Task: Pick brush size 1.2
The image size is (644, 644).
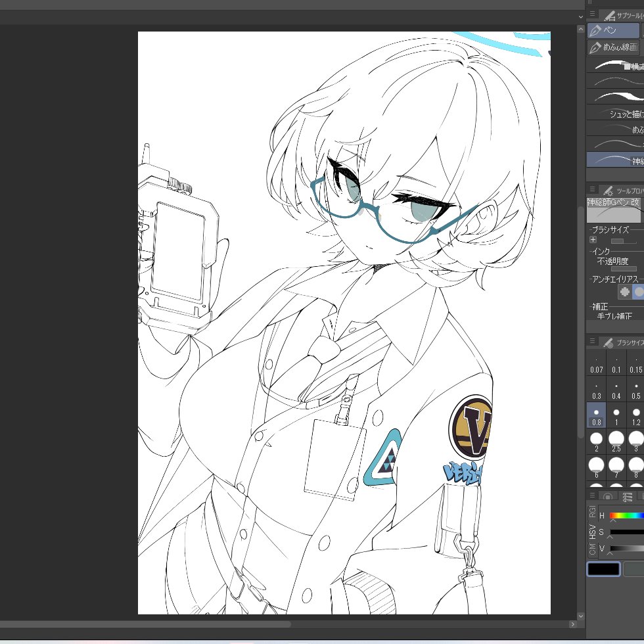Action: point(636,415)
